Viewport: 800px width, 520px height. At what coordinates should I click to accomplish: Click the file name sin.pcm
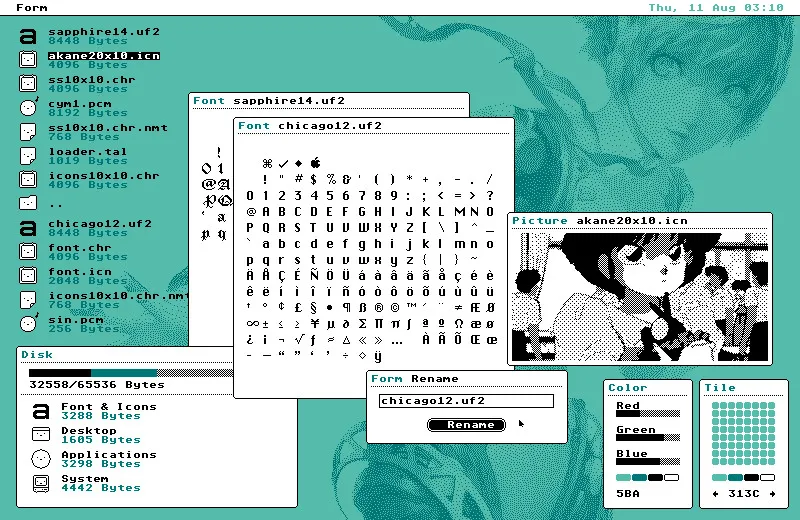point(76,320)
